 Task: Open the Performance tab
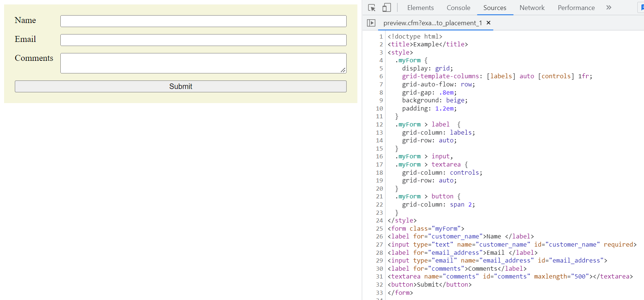576,8
